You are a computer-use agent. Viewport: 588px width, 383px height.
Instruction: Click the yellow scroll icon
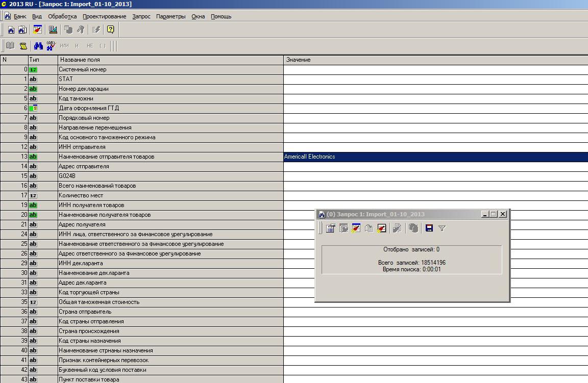[23, 46]
